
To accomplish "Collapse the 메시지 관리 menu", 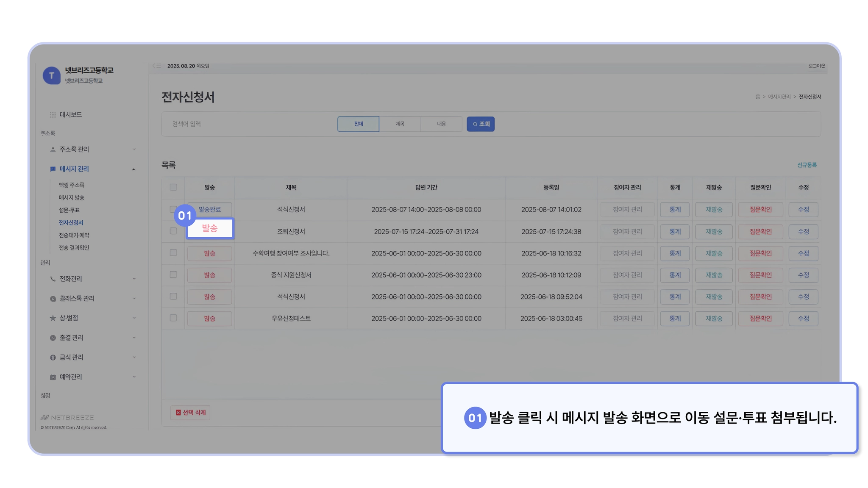I will coord(134,169).
